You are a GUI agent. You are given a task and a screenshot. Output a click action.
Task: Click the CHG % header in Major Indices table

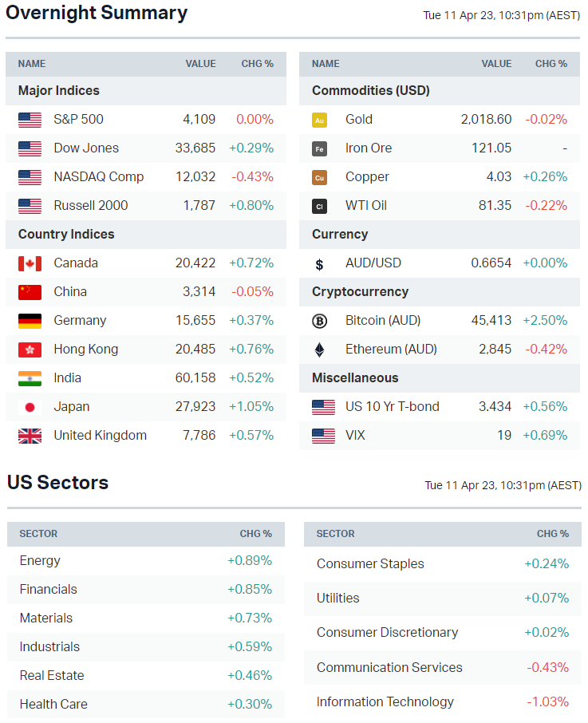(257, 64)
